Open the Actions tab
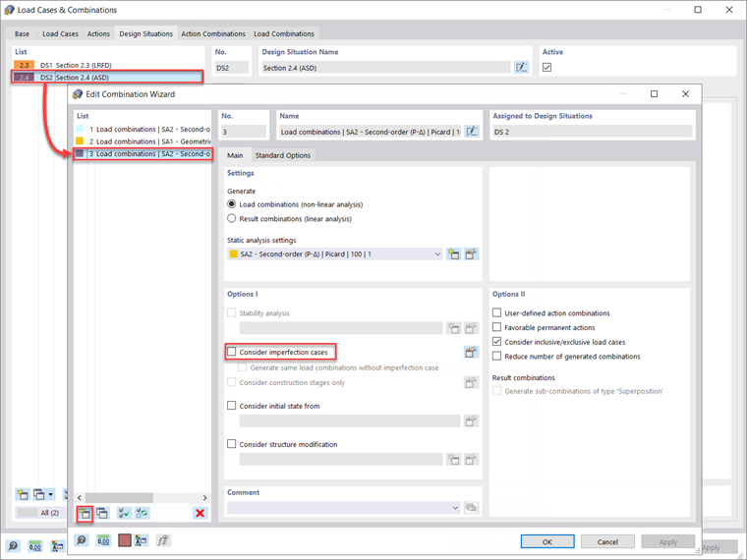Image resolution: width=747 pixels, height=560 pixels. tap(98, 33)
